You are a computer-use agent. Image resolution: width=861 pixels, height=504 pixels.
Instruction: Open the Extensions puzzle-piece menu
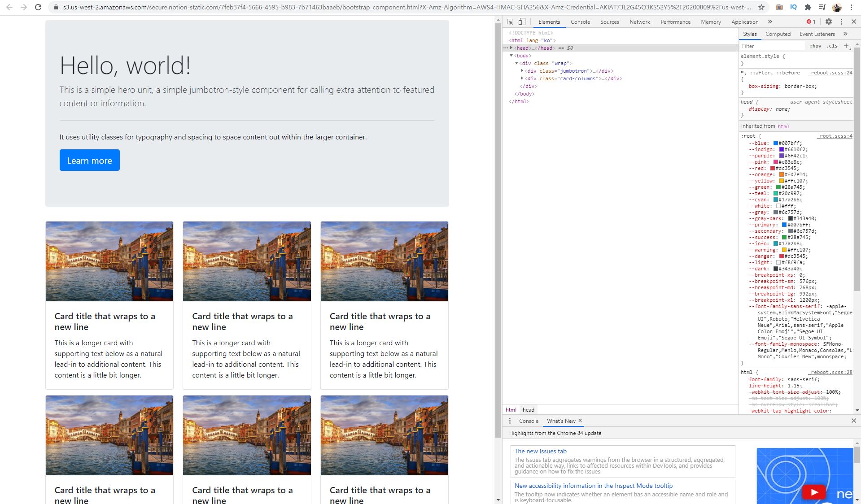808,7
